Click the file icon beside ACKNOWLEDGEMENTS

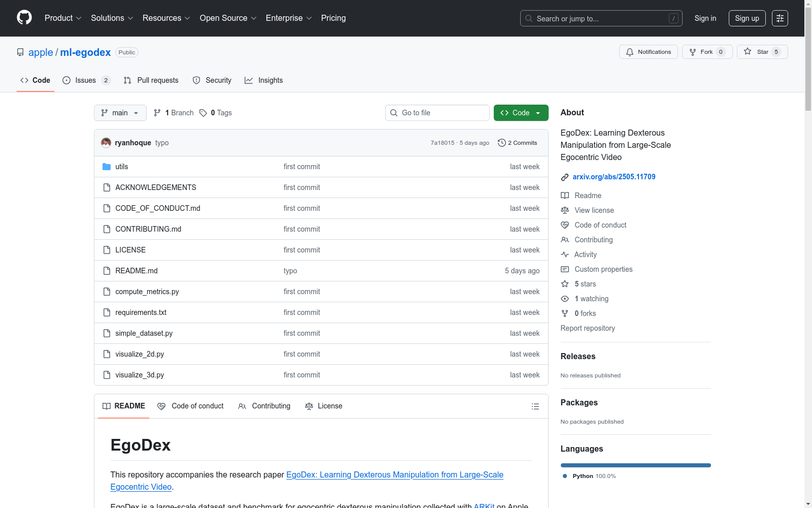(107, 187)
